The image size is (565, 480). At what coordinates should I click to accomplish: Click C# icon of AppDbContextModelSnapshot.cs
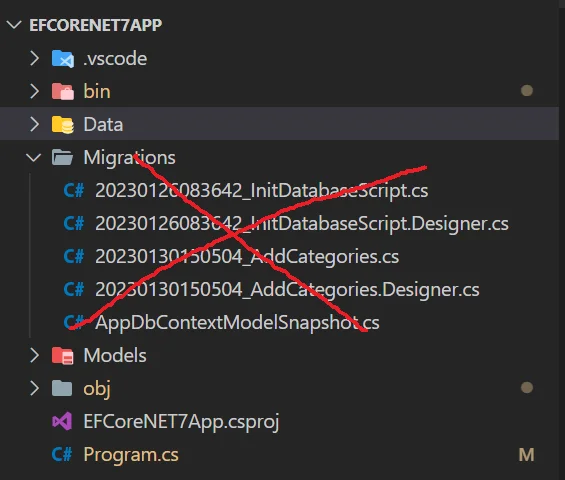coord(74,322)
